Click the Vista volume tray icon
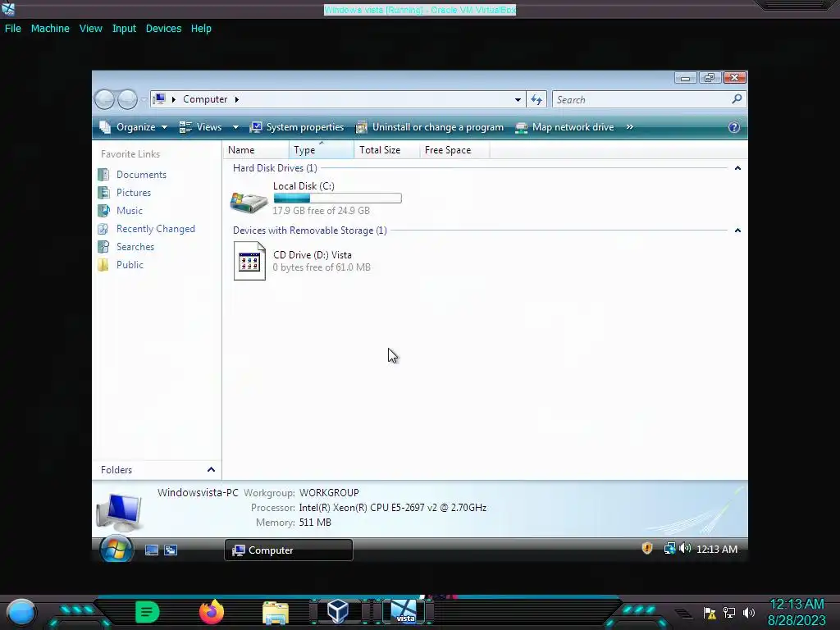Viewport: 840px width, 630px height. coord(685,549)
